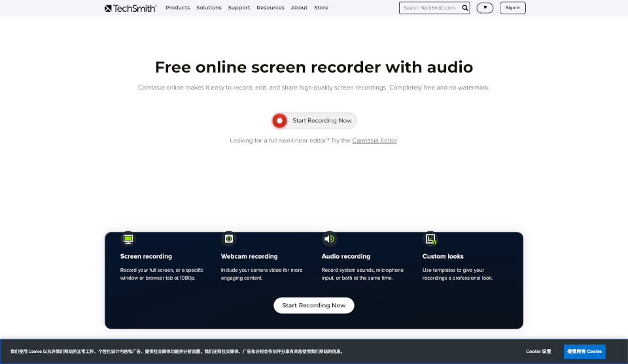Click the red record circle icon
Viewport: 628px width, 364px height.
pos(279,120)
